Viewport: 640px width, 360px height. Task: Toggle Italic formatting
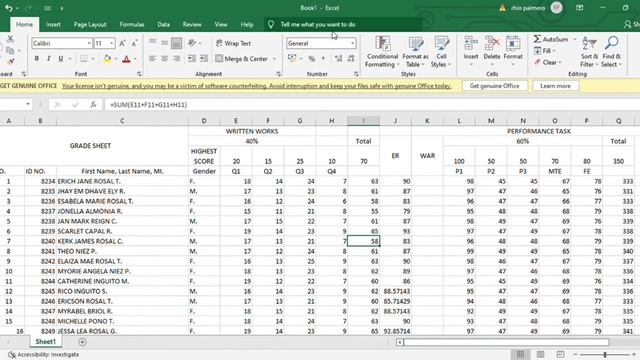tap(49, 59)
